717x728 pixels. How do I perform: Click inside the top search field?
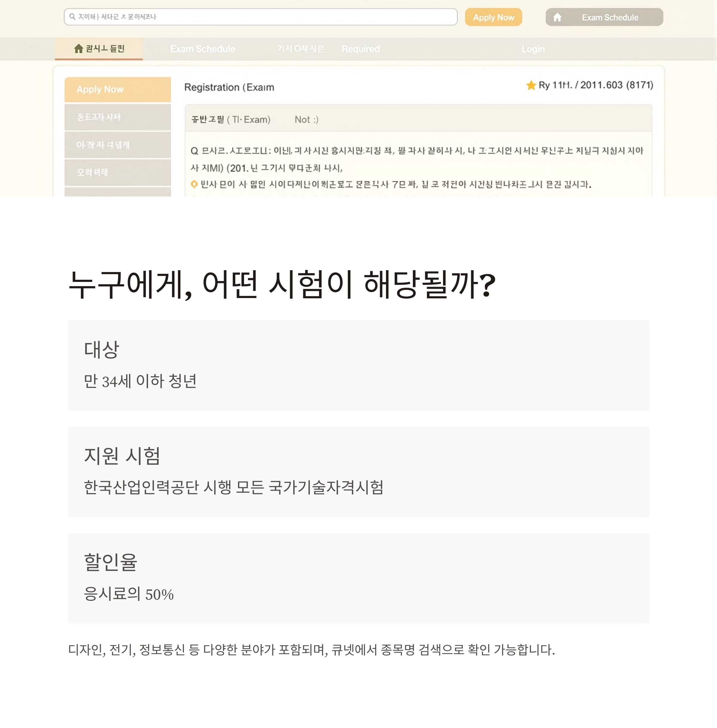263,17
